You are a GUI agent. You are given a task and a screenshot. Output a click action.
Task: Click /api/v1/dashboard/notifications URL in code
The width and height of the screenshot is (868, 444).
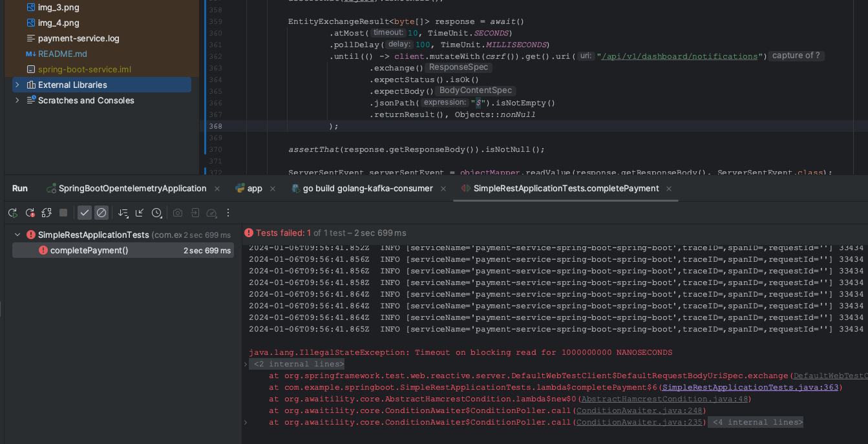pos(679,56)
